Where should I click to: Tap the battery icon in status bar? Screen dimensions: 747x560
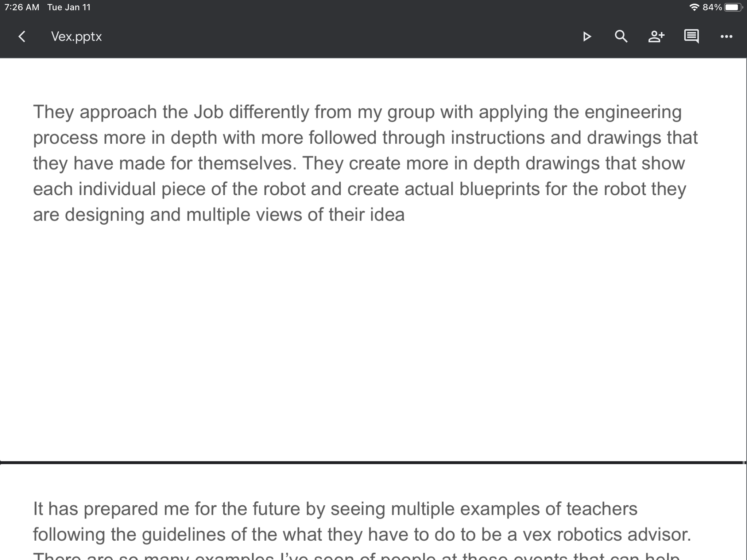[733, 7]
